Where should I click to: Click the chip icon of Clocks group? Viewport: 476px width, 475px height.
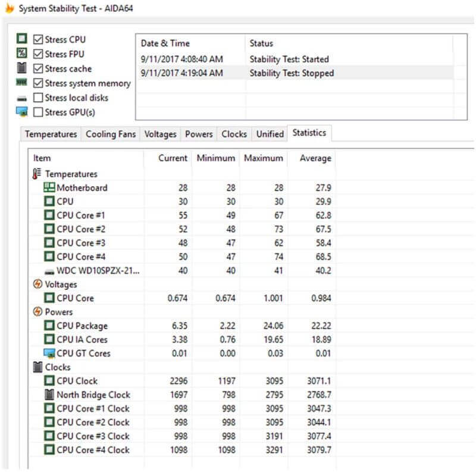pos(37,367)
